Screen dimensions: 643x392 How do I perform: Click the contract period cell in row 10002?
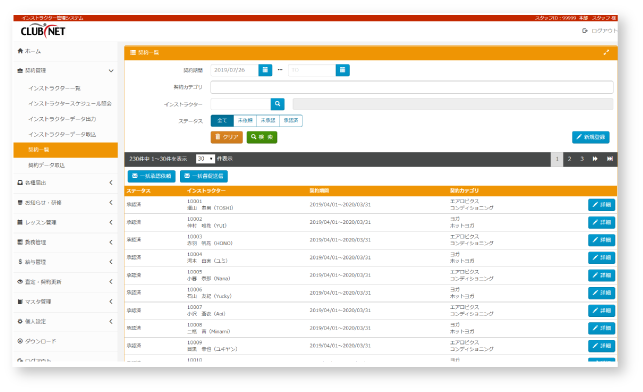[x=340, y=222]
